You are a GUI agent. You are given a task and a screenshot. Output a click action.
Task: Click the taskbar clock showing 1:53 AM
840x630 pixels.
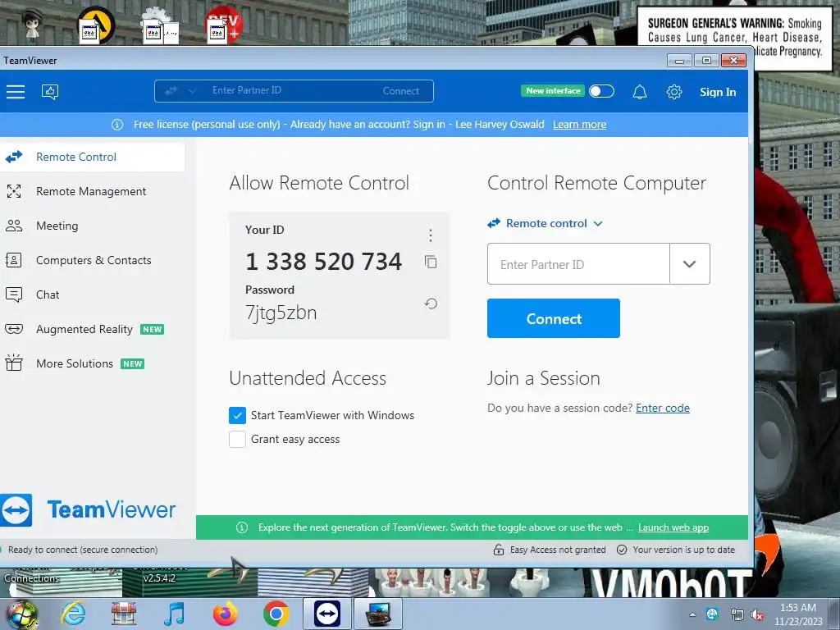click(x=798, y=614)
